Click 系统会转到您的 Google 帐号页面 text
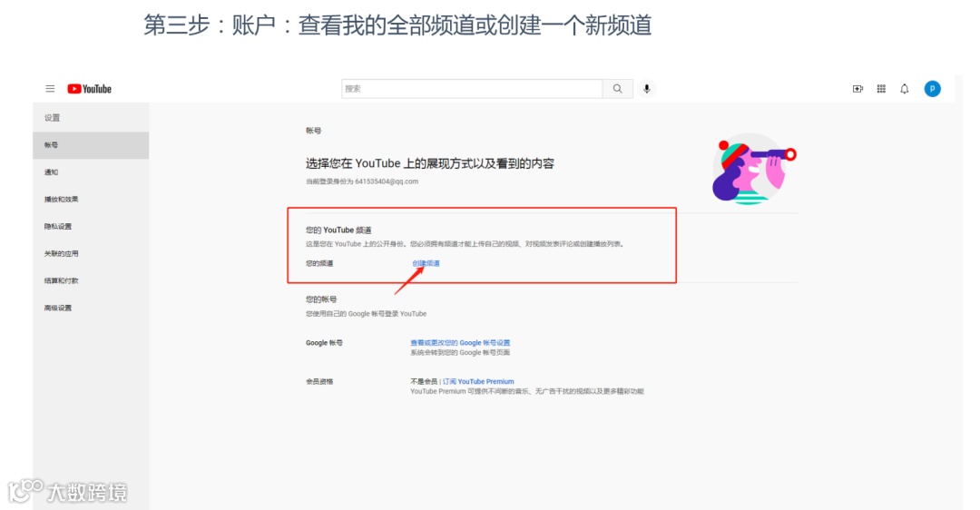 pos(460,352)
